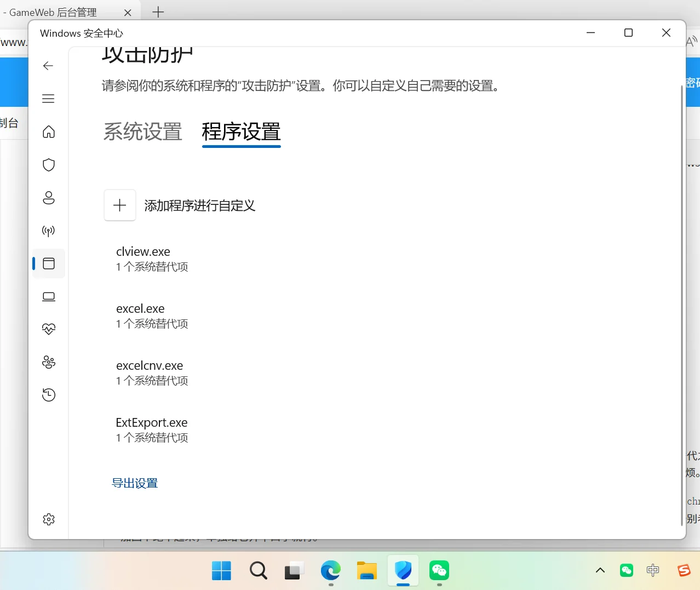700x590 pixels.
Task: Select clview.exe program entry
Action: pos(152,259)
